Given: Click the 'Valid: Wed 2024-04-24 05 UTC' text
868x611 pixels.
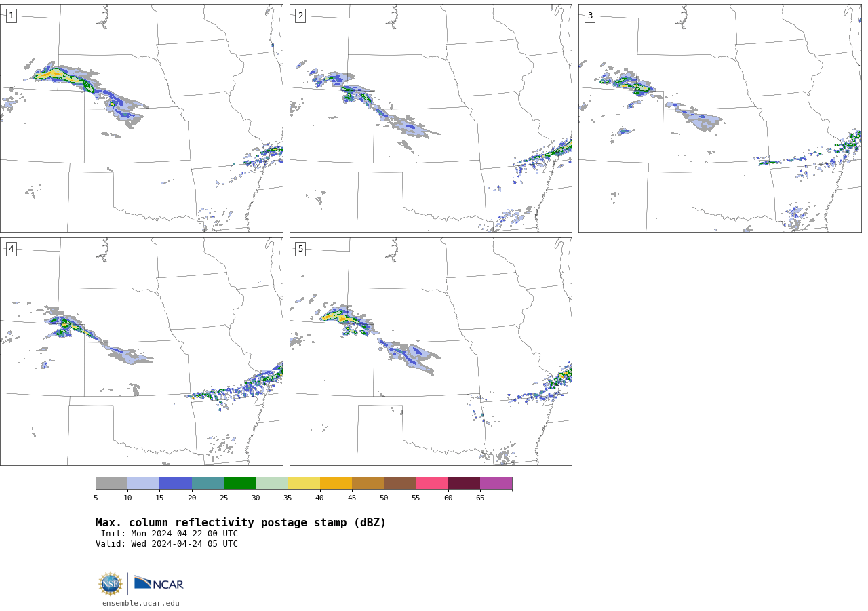Looking at the screenshot, I should (x=167, y=544).
